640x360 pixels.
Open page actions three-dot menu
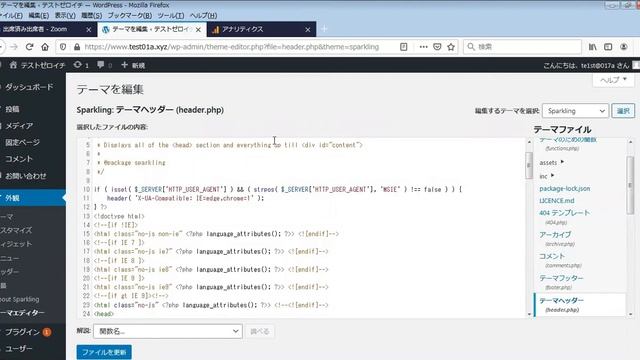tap(423, 47)
